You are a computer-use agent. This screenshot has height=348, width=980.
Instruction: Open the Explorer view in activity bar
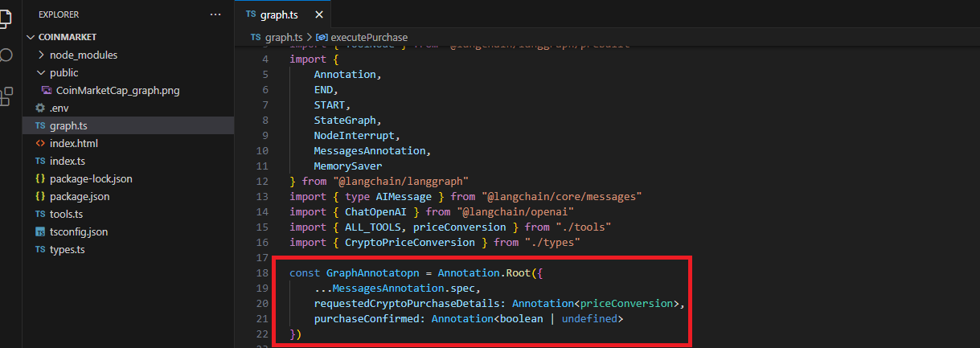[x=6, y=18]
